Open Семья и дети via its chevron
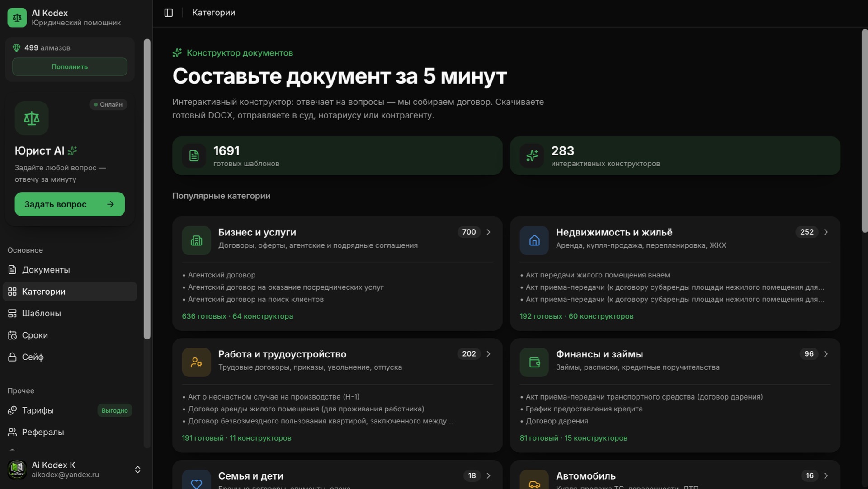This screenshot has width=868, height=489. coord(488,476)
